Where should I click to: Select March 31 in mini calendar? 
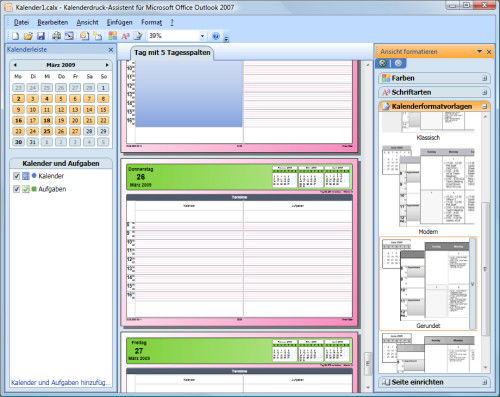pos(33,142)
